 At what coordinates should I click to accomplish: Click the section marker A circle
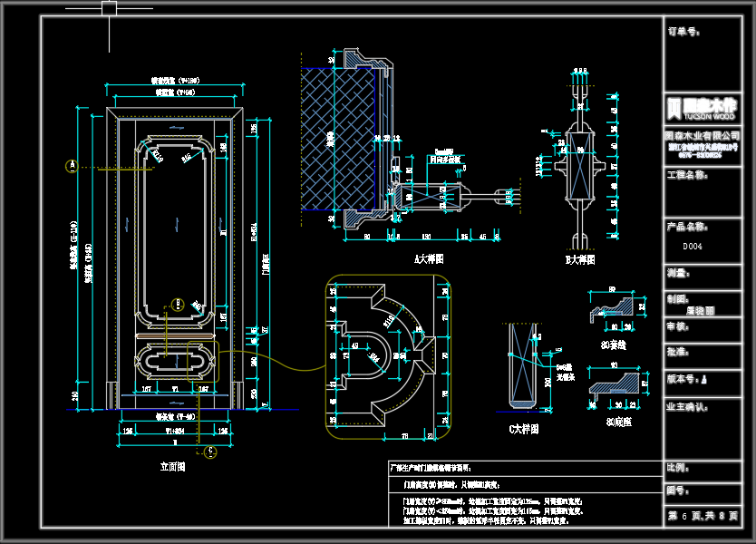(x=72, y=165)
